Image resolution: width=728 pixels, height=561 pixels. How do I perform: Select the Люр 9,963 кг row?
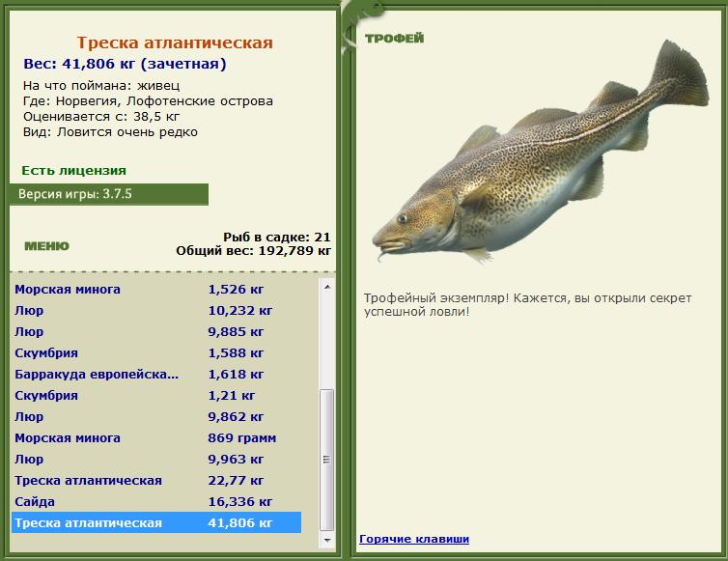click(156, 459)
